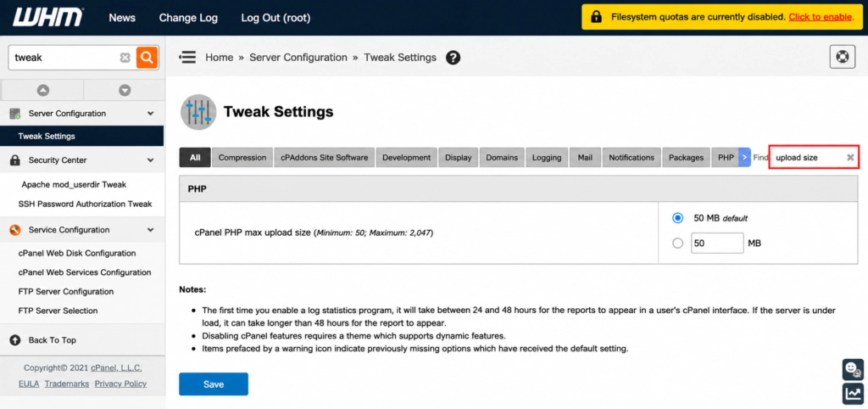Collapse the Security Center section chevron

click(x=151, y=160)
